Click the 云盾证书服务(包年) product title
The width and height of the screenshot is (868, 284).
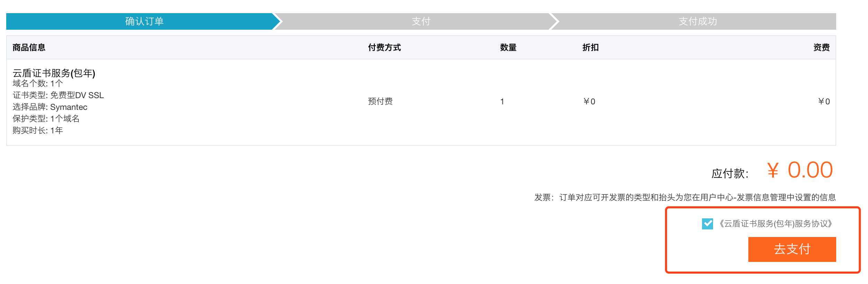pyautogui.click(x=54, y=73)
